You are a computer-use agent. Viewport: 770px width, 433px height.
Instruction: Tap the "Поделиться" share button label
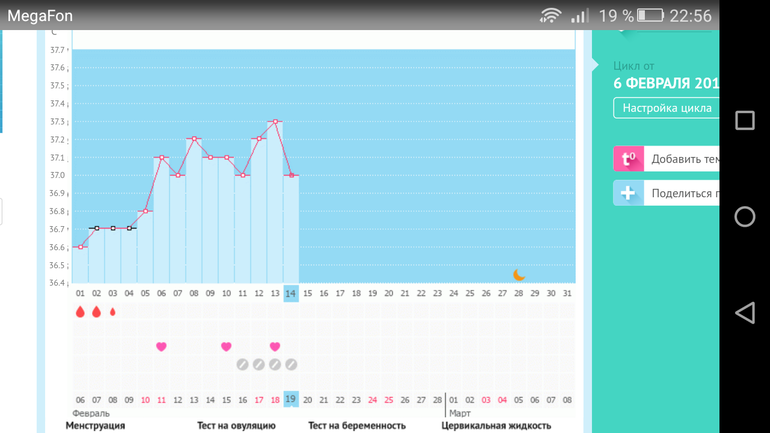coord(684,193)
